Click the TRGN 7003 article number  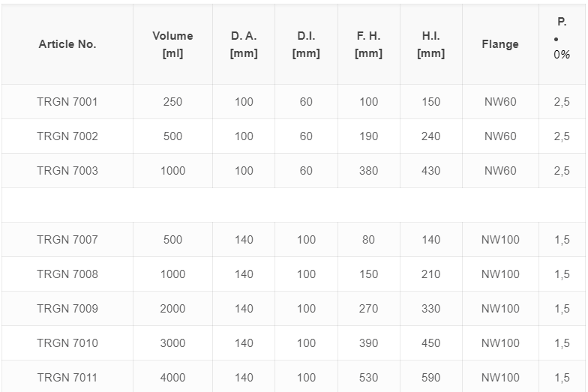coord(67,171)
